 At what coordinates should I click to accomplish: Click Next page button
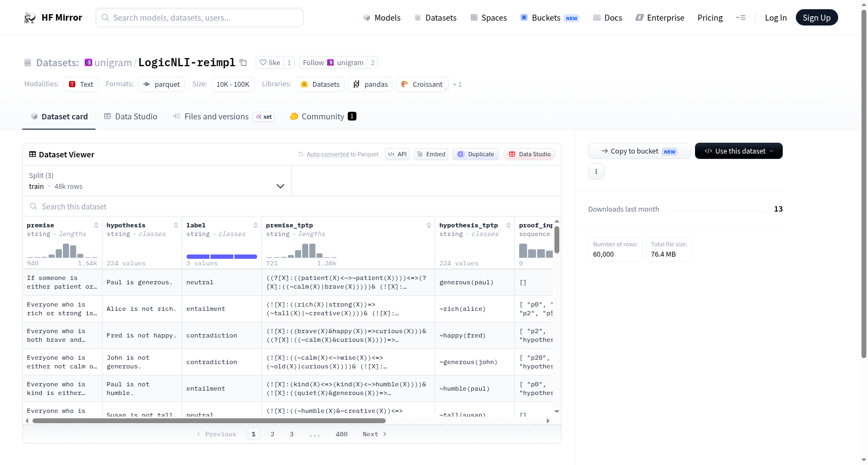click(374, 434)
